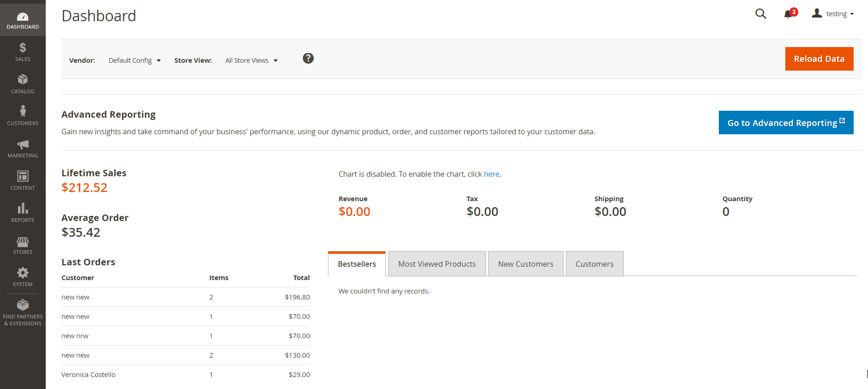Switch to the Most Viewed Products tab
Image resolution: width=868 pixels, height=389 pixels.
pos(437,264)
